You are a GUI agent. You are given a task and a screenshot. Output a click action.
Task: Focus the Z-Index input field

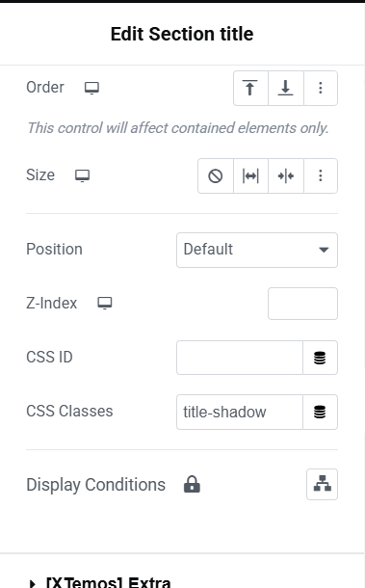click(x=302, y=304)
